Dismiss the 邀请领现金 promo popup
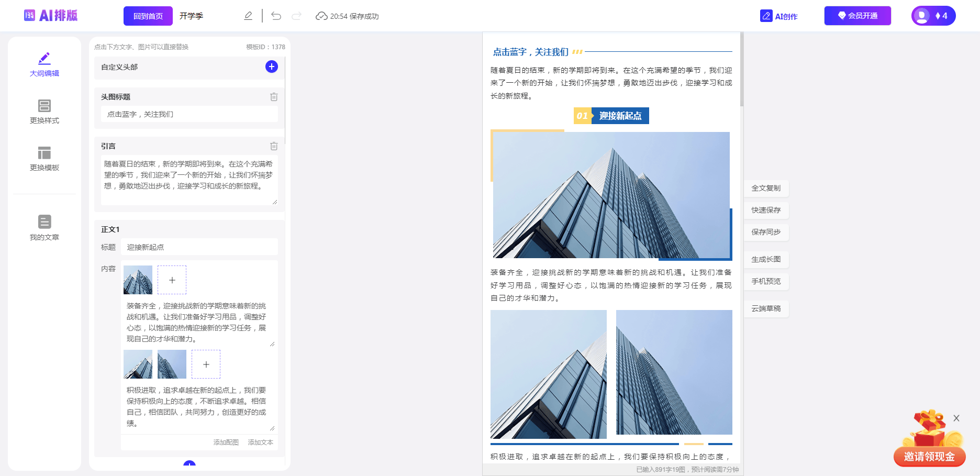This screenshot has width=980, height=476. [957, 418]
